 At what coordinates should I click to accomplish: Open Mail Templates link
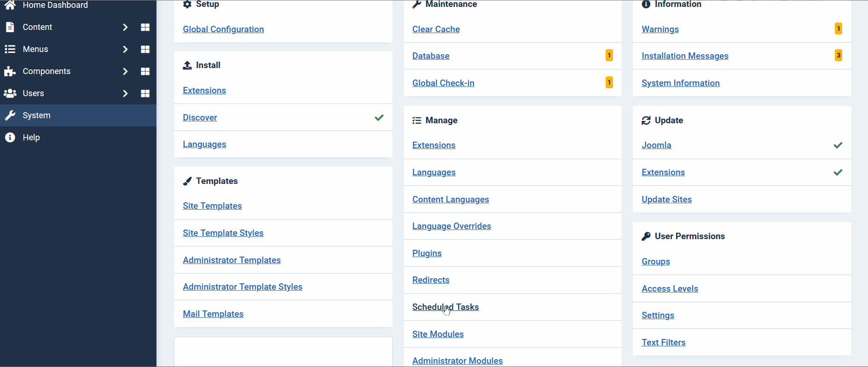tap(213, 314)
